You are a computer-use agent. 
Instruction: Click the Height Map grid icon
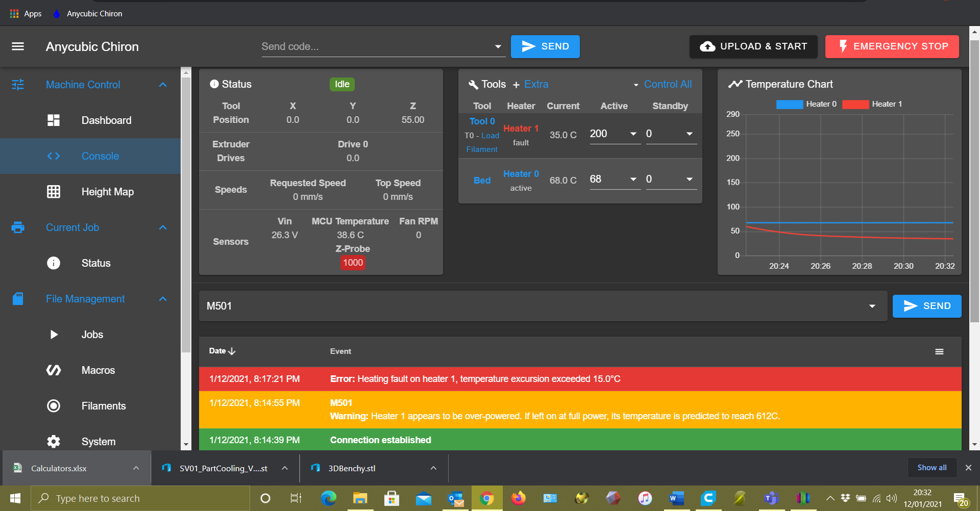[x=54, y=192]
